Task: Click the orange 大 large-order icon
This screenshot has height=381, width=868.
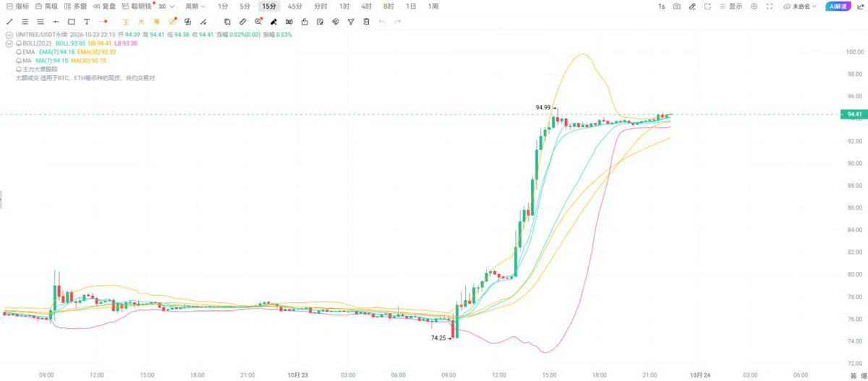Action: (x=141, y=22)
